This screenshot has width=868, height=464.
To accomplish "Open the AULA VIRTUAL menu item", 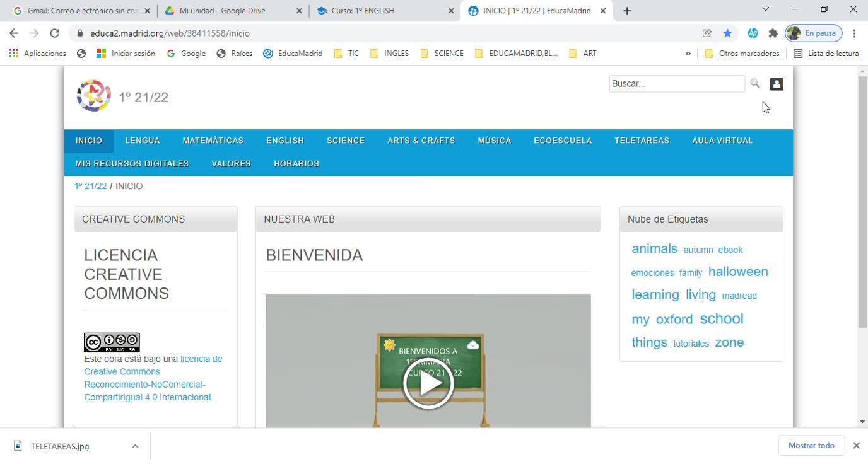I will point(723,141).
